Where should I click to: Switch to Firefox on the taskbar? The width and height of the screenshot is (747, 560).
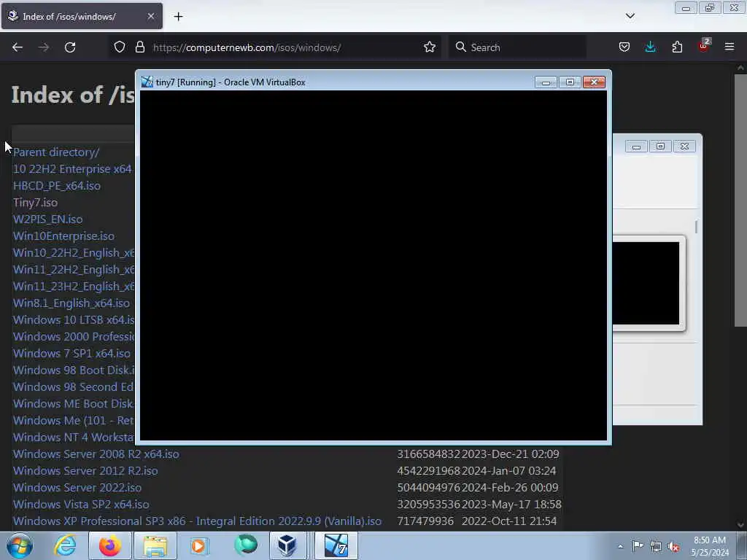pos(109,545)
